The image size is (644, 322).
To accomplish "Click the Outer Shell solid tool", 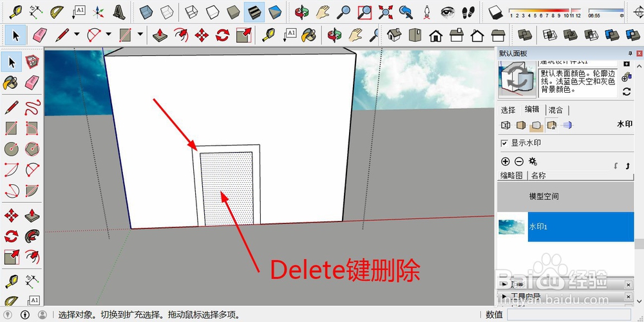I will [x=525, y=35].
